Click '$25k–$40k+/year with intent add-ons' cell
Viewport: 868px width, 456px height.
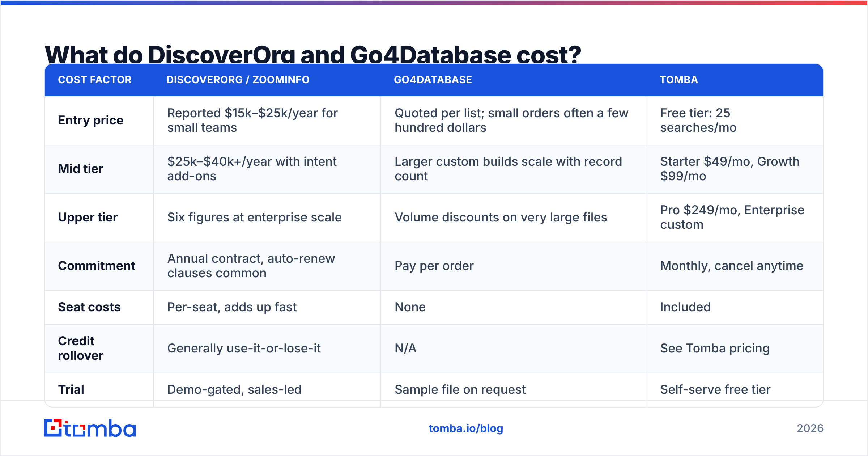[x=252, y=169]
